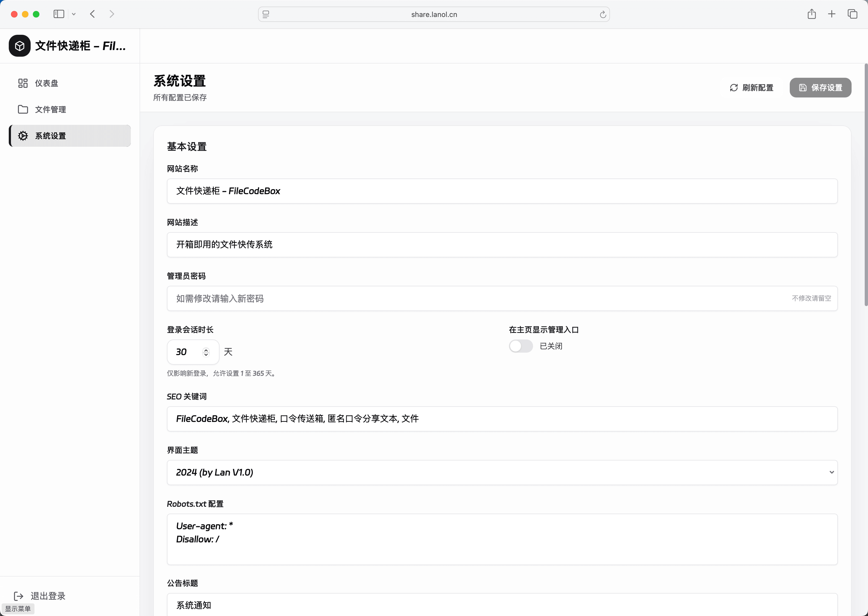868x616 pixels.
Task: Focus the 管理员密码 password field
Action: click(x=502, y=298)
